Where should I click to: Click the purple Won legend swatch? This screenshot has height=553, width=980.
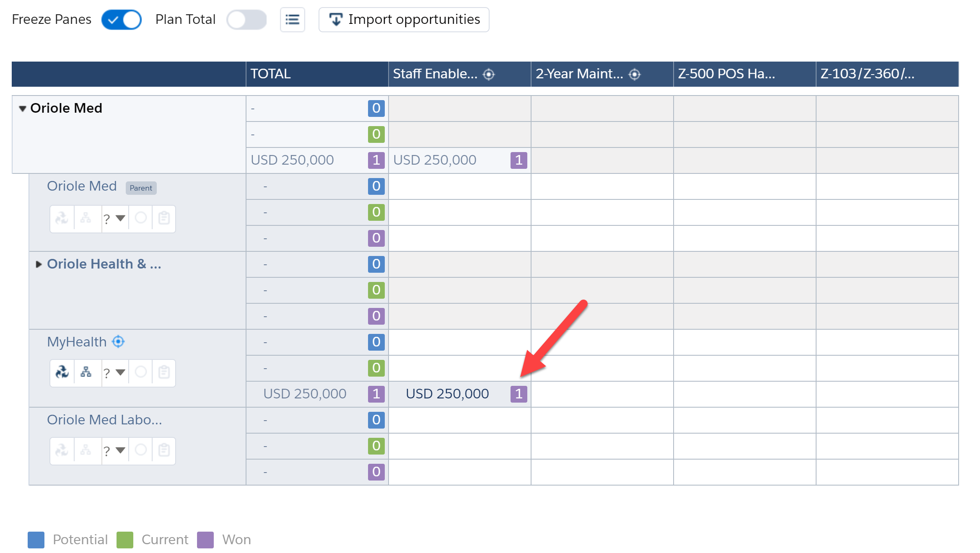[205, 540]
